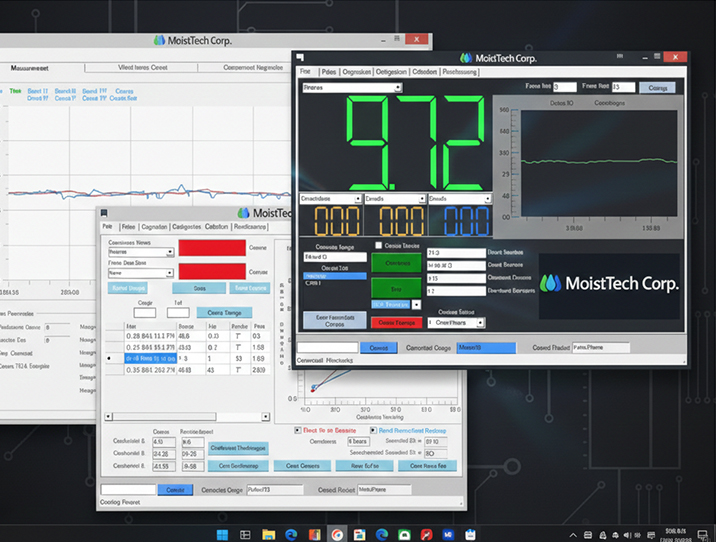The image size is (716, 542).
Task: Click the red button in the dark window
Action: point(396,322)
